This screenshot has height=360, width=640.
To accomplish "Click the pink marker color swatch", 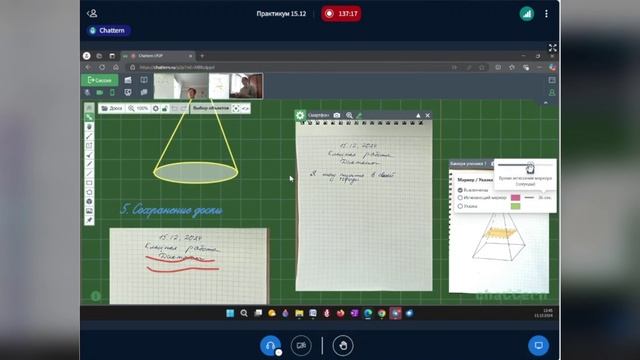I will coord(516,198).
